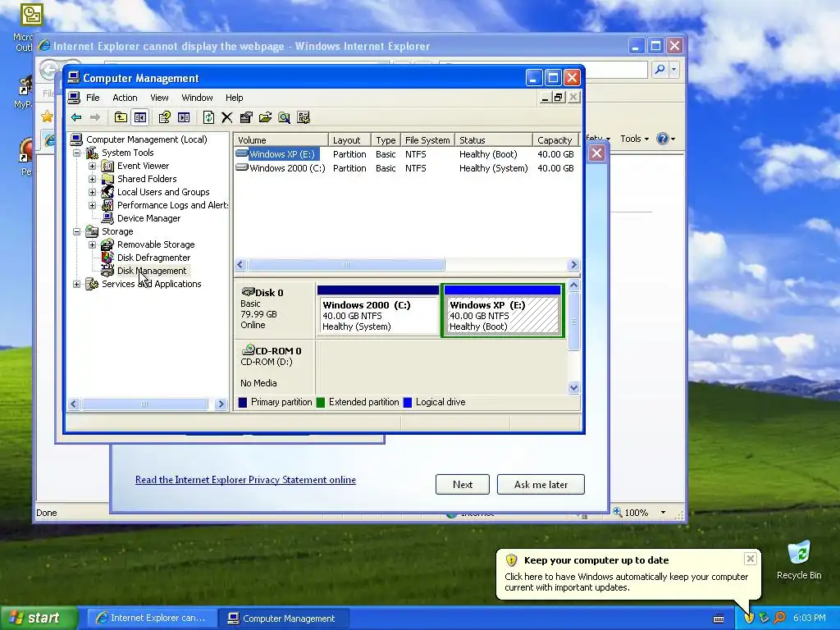Expand Local Users and Groups node
Screen dimensions: 840x630
pyautogui.click(x=92, y=192)
